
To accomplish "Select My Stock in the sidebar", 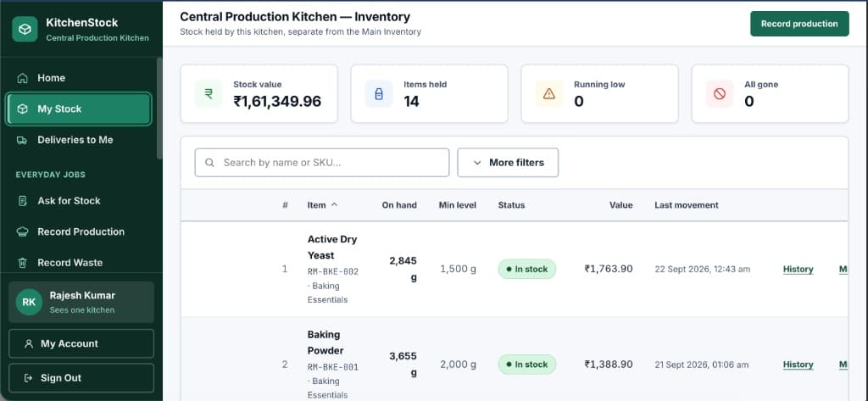I will click(79, 109).
